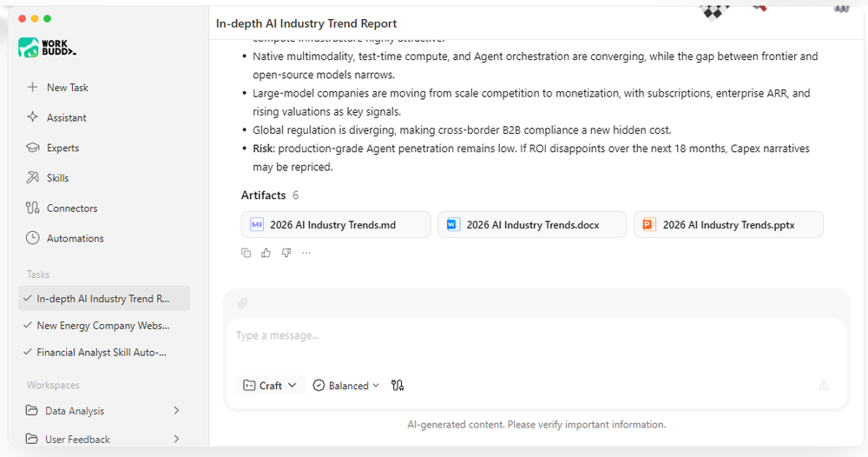The image size is (868, 457).
Task: Open 2026 AI Industry Trends.md artifact
Action: click(x=336, y=224)
